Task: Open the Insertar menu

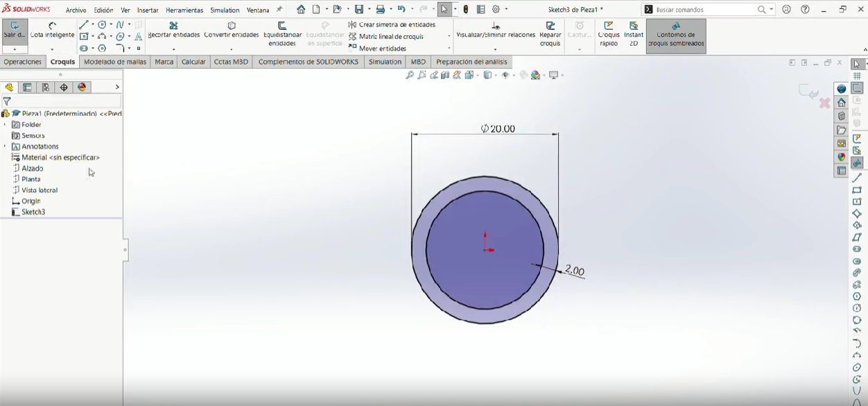Action: tap(148, 10)
